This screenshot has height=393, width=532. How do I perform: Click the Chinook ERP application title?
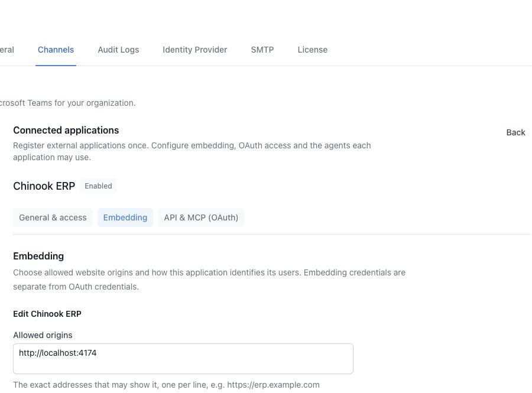coord(44,186)
